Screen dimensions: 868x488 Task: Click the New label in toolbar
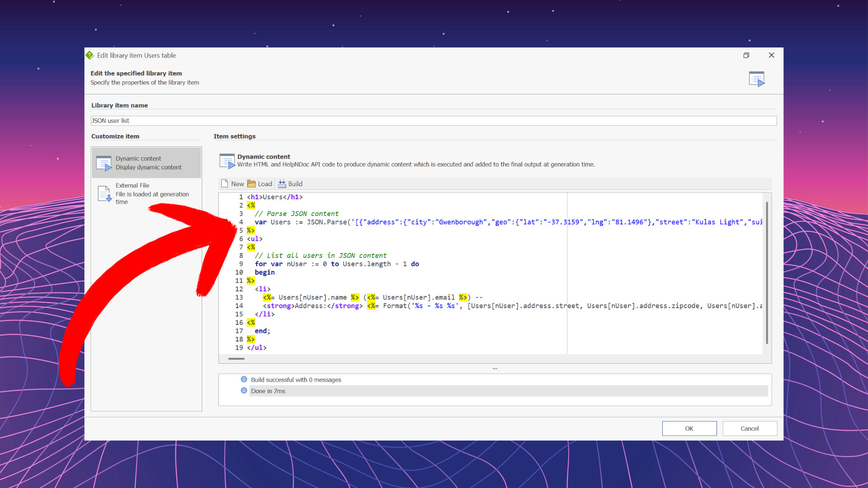point(237,184)
